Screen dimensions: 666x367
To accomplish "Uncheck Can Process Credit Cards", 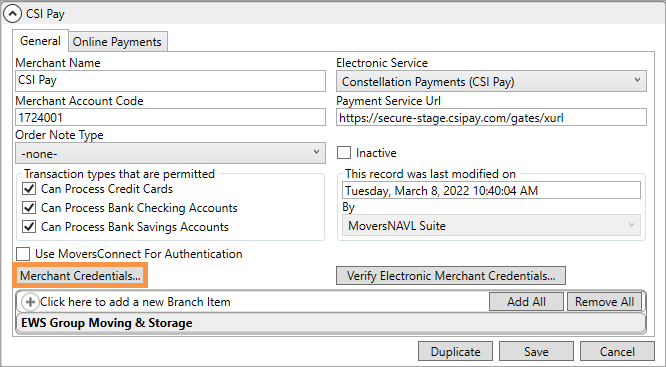I will (x=28, y=189).
